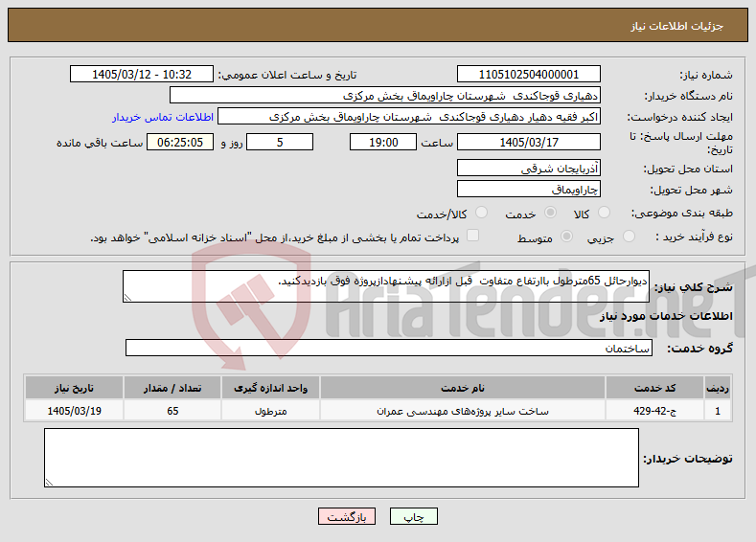Viewport: 756px width, 542px height.
Task: Click service code cell ج-42-429
Action: pos(654,411)
